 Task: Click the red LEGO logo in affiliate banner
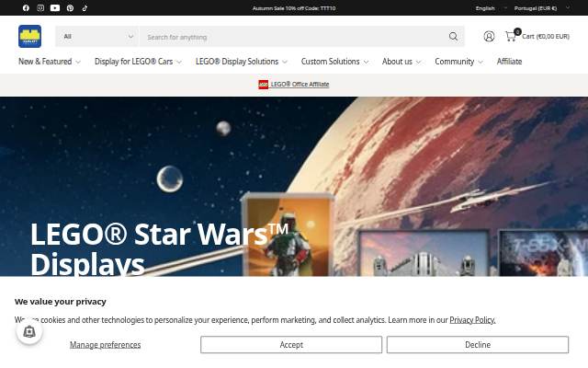click(264, 85)
